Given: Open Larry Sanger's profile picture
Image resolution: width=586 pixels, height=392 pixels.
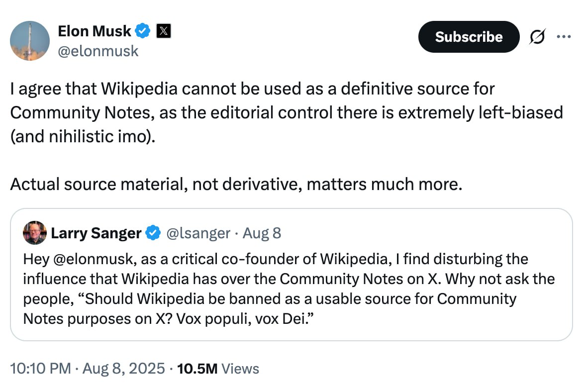Looking at the screenshot, I should [x=35, y=233].
